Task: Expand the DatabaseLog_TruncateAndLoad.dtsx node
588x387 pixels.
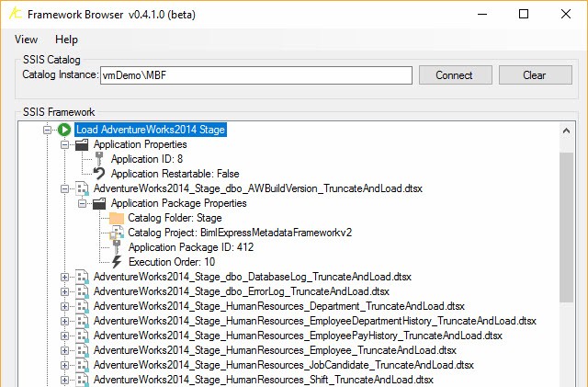Action: click(64, 277)
